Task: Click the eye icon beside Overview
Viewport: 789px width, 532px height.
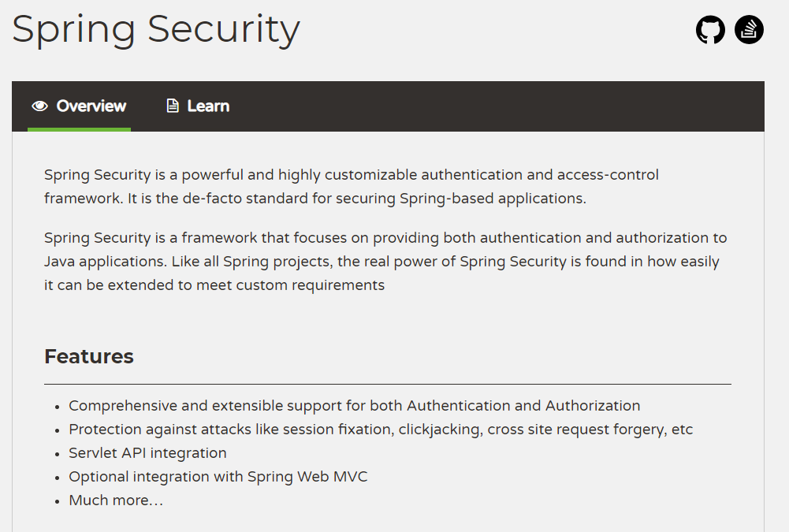Action: tap(39, 106)
